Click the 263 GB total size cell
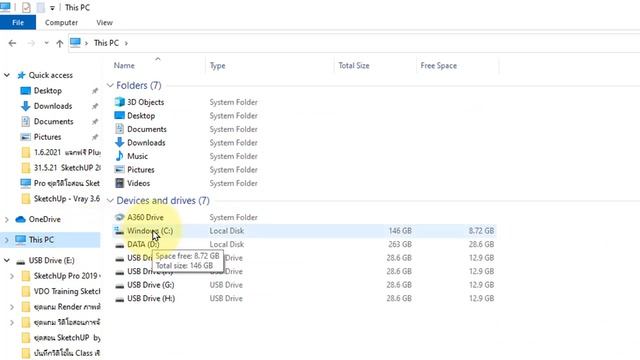 [400, 244]
